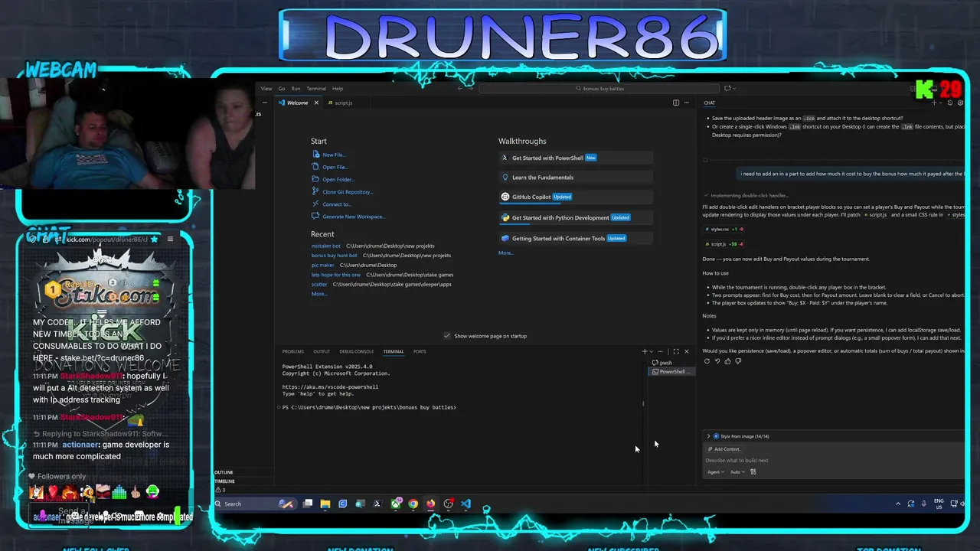The height and width of the screenshot is (551, 980).
Task: Open the Help menu
Action: (338, 89)
